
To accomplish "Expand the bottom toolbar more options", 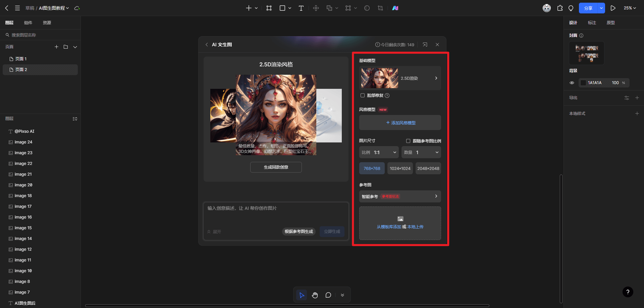I will point(342,295).
